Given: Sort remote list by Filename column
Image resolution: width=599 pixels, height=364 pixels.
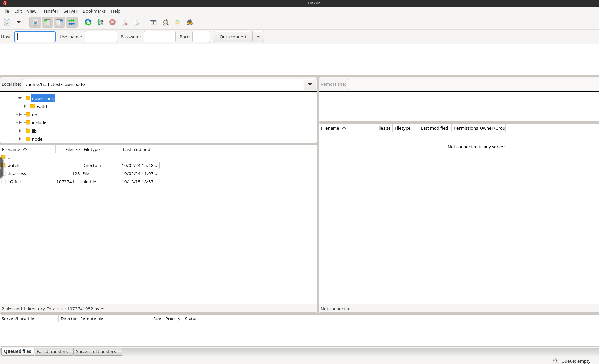Looking at the screenshot, I should [343, 128].
